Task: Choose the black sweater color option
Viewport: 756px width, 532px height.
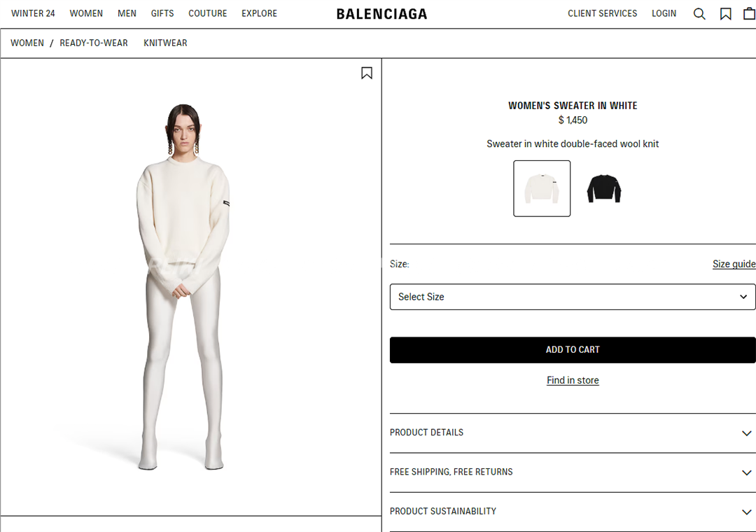Action: tap(603, 188)
